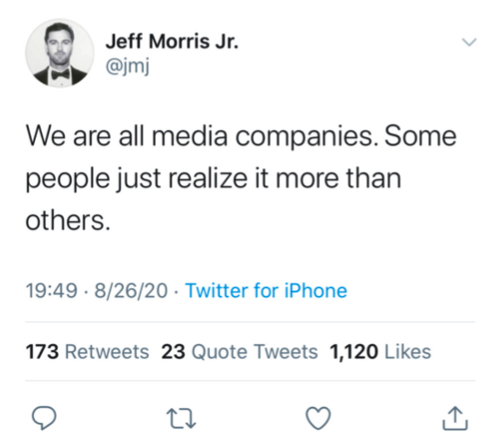Click the 8/26/20 date
The image size is (497, 445).
(x=131, y=290)
